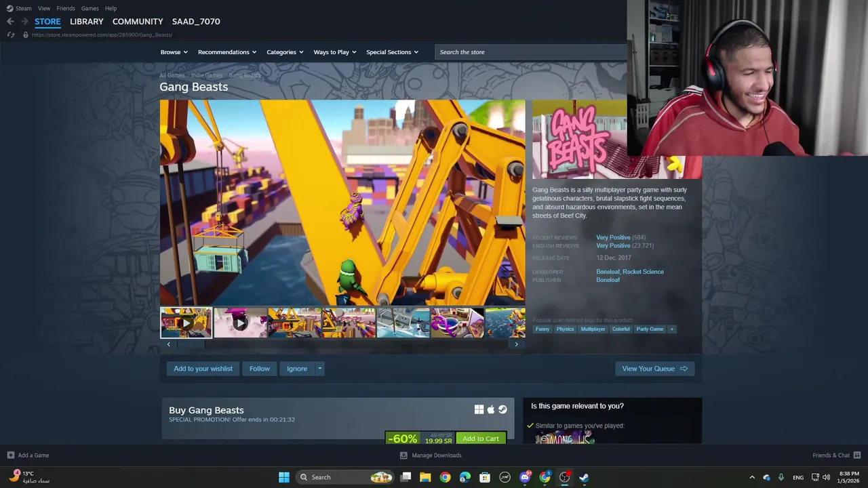Open OBS Studio from taskbar
The height and width of the screenshot is (488, 868).
click(x=564, y=477)
